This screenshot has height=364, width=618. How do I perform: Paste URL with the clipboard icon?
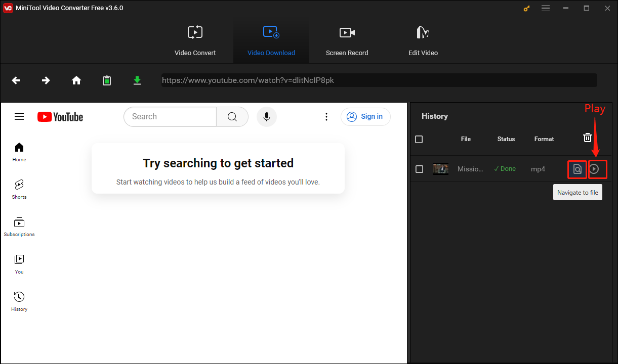point(107,80)
